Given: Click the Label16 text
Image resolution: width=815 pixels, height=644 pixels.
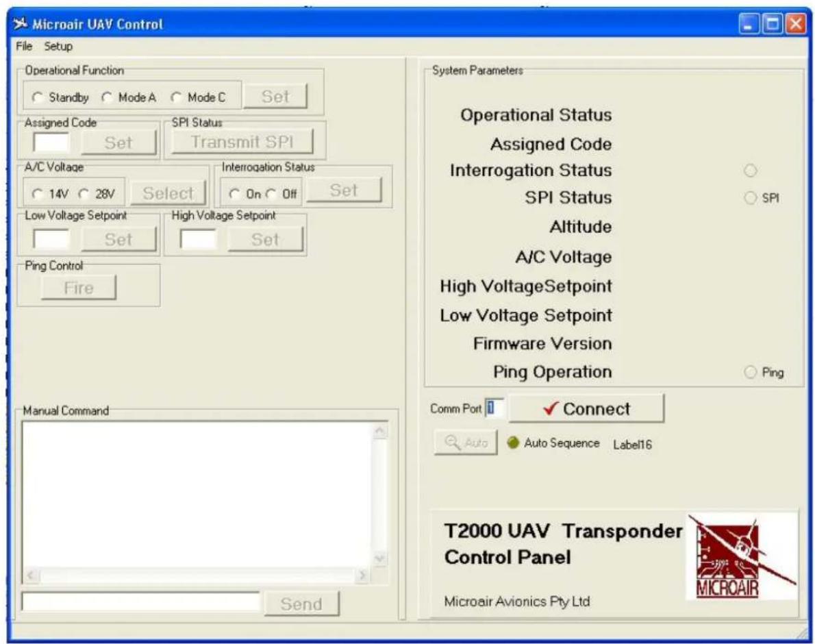Looking at the screenshot, I should 632,445.
